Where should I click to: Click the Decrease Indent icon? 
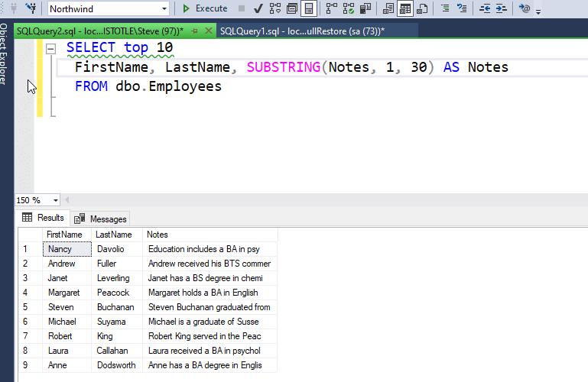click(486, 8)
